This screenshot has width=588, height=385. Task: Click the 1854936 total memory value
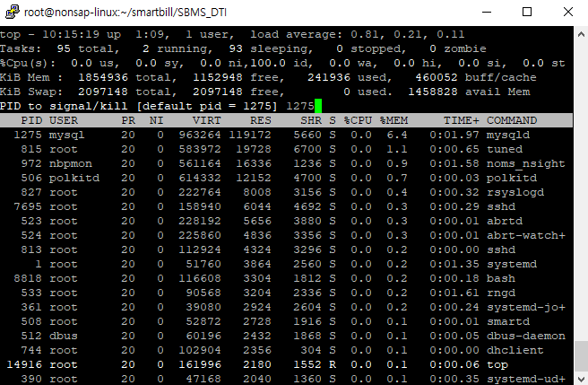(103, 77)
